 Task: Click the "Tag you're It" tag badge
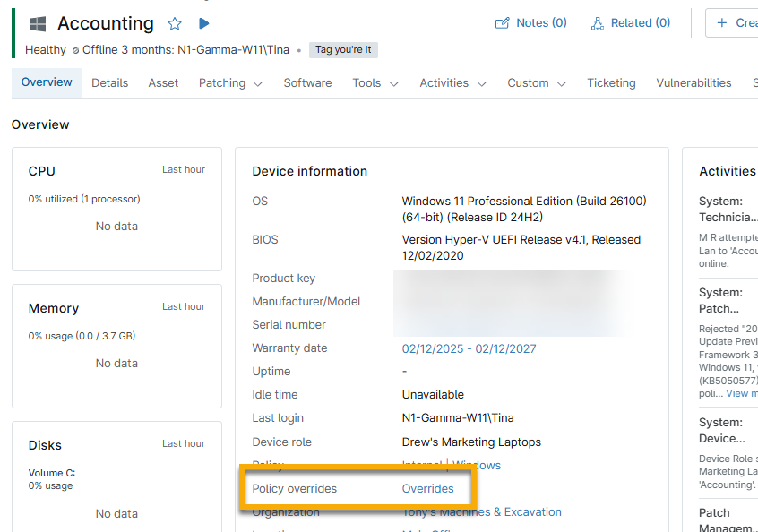click(x=343, y=50)
